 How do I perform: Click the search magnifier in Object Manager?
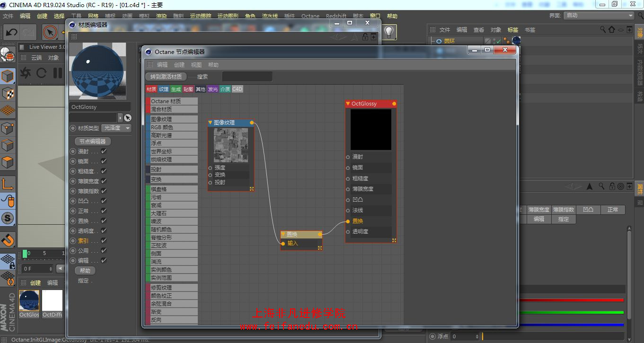pos(603,29)
